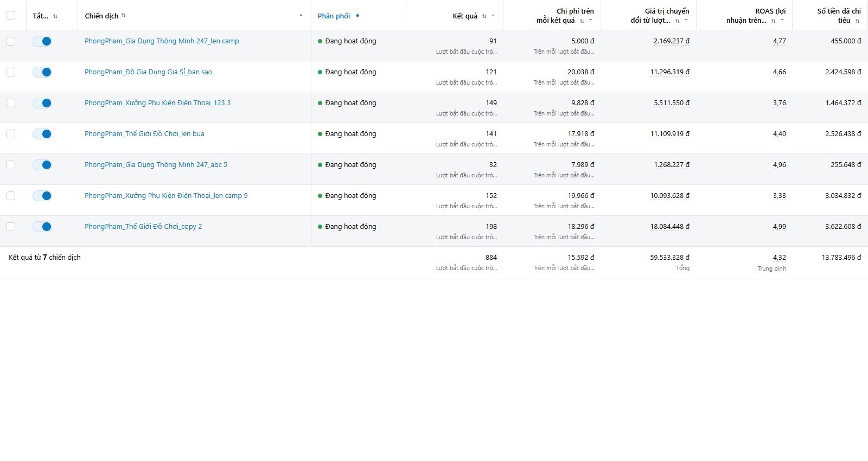Sort by the Giá trị chuyển đổi icon

(x=678, y=21)
